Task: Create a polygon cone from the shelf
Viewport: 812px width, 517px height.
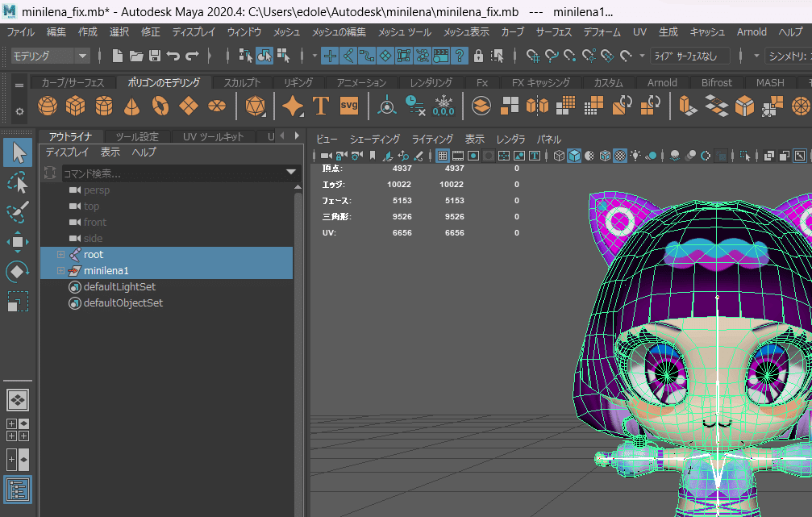Action: 132,106
